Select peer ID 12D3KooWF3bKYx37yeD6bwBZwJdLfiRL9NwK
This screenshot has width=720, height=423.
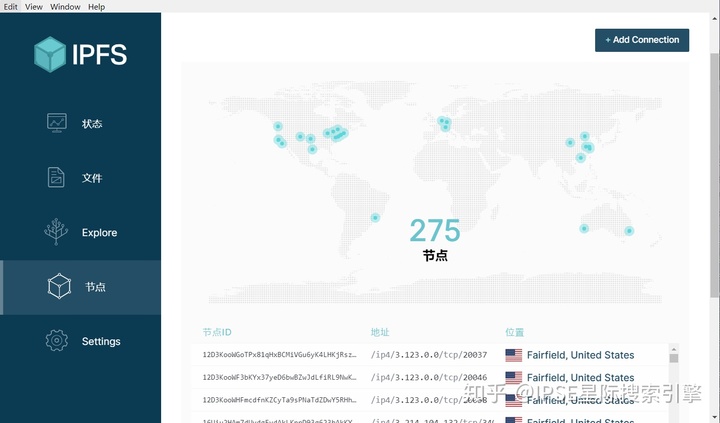pyautogui.click(x=279, y=377)
